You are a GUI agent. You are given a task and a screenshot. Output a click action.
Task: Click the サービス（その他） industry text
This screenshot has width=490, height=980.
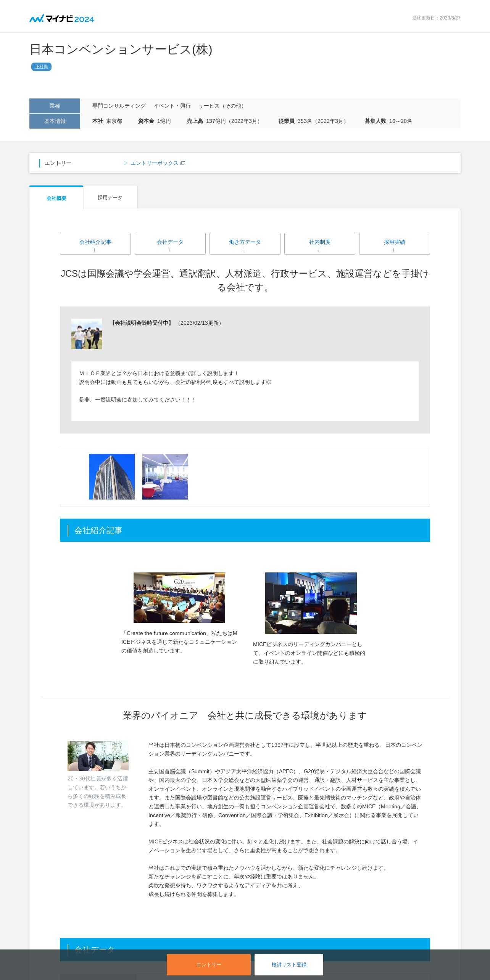(222, 106)
